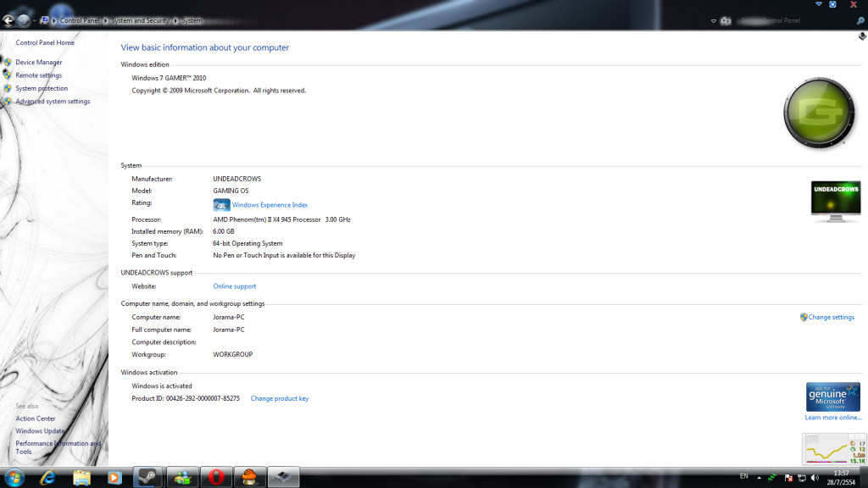The height and width of the screenshot is (488, 868).
Task: Click shield icon beside System protection
Action: click(7, 88)
